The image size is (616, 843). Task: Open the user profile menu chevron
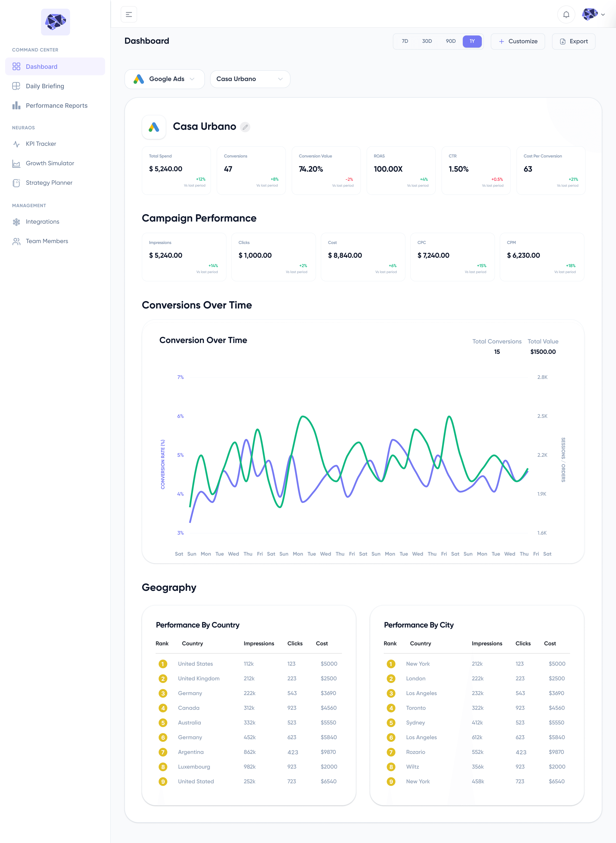603,14
